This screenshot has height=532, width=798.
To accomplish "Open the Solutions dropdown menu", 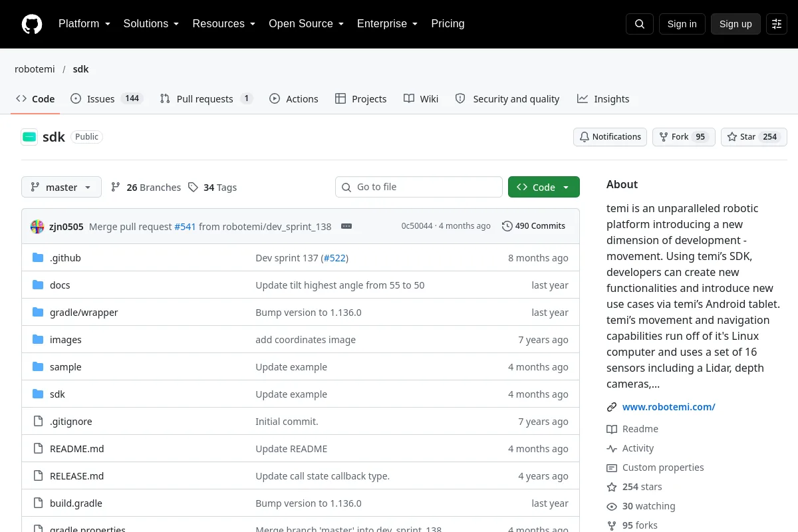I will coord(151,24).
